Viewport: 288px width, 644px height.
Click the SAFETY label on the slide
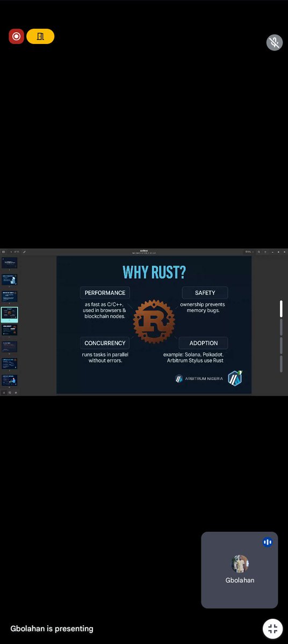[205, 292]
